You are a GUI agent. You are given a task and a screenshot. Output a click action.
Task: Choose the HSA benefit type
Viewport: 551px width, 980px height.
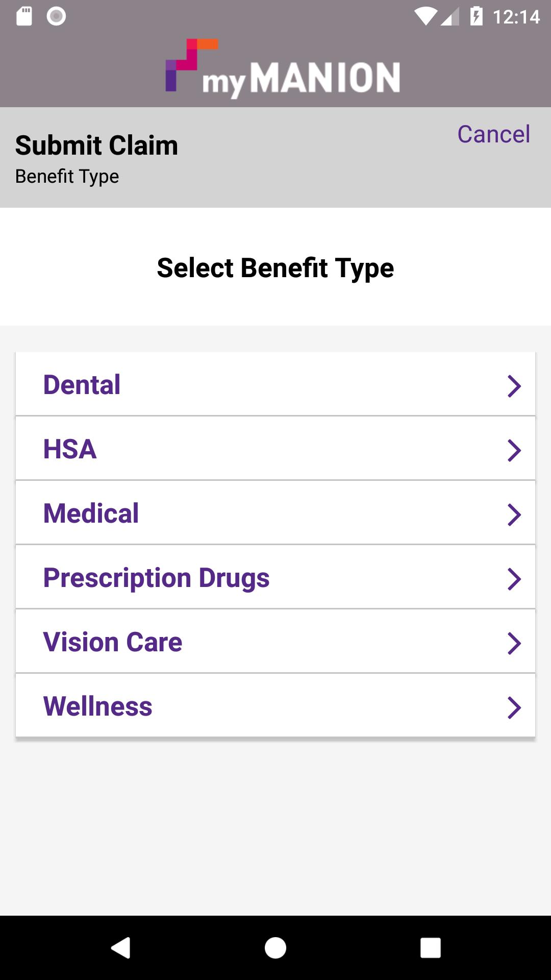tap(275, 448)
